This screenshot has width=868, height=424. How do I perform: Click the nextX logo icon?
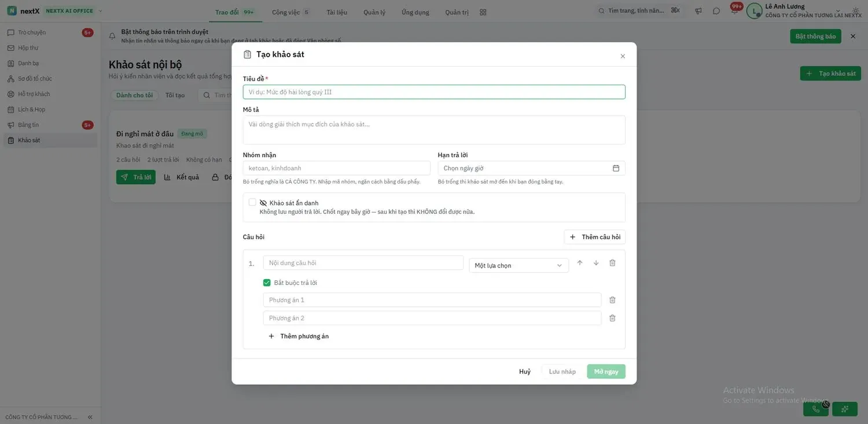[12, 11]
